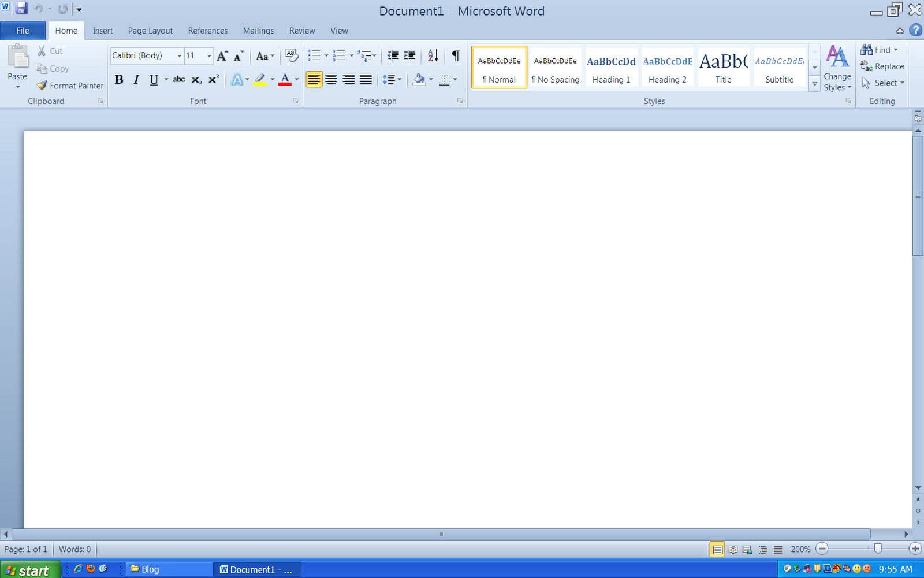This screenshot has width=924, height=578.
Task: Open the Font Color dropdown arrow
Action: click(x=297, y=80)
